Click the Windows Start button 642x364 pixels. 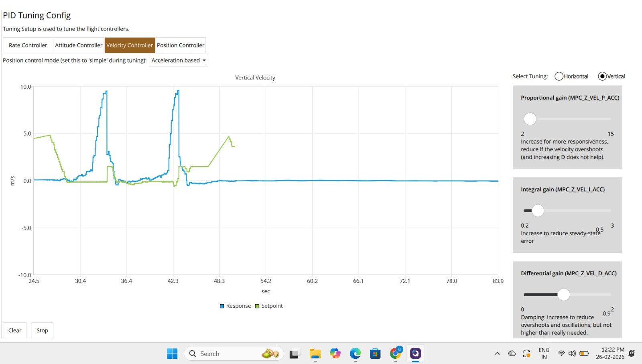pos(172,354)
